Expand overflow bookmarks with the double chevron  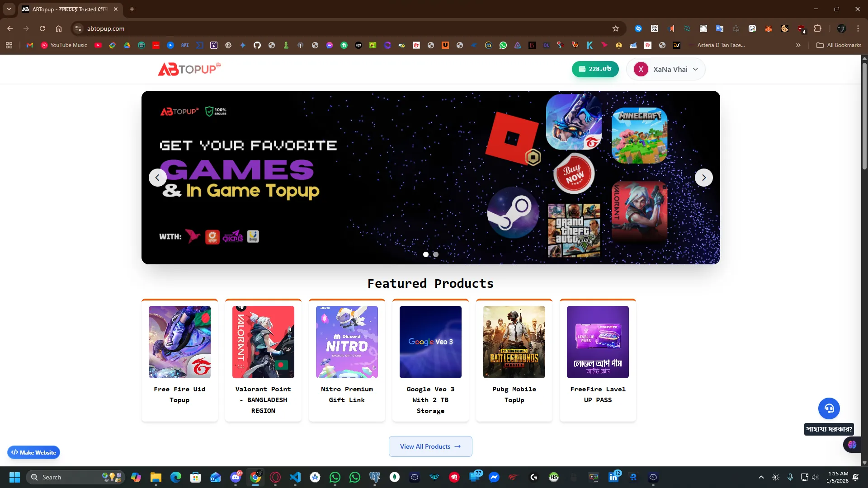point(798,45)
